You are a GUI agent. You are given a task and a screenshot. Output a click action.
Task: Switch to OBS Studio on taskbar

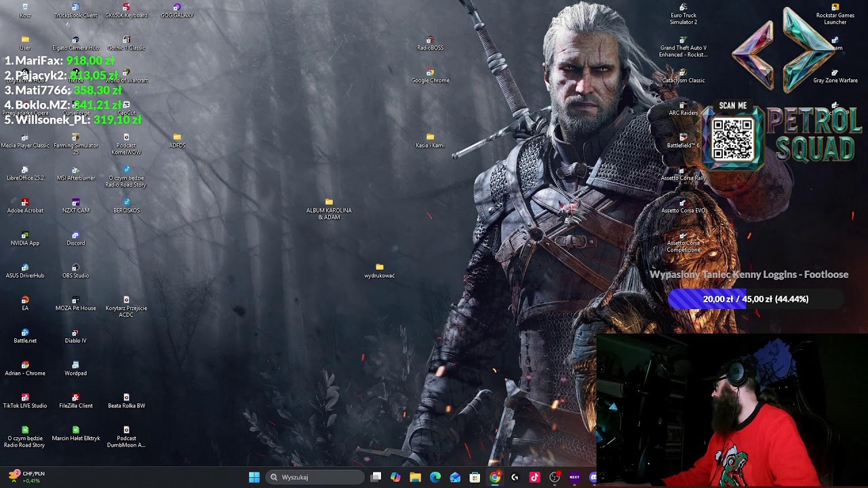pos(555,477)
